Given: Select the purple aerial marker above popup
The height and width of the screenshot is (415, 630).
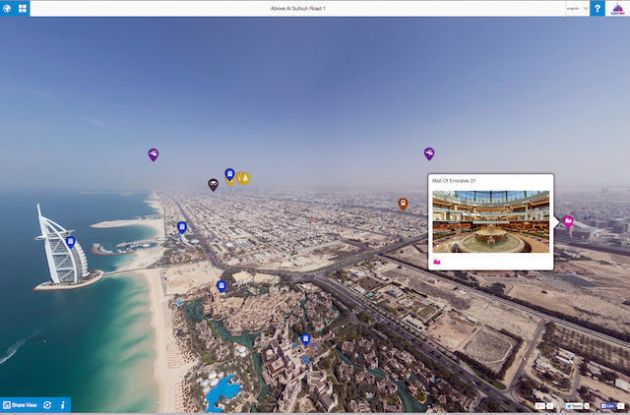Looking at the screenshot, I should pos(429,153).
